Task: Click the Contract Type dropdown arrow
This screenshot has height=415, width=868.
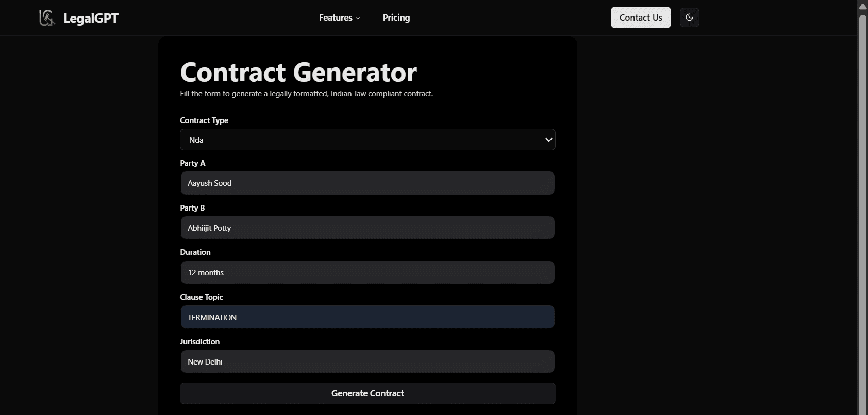Action: [548, 140]
